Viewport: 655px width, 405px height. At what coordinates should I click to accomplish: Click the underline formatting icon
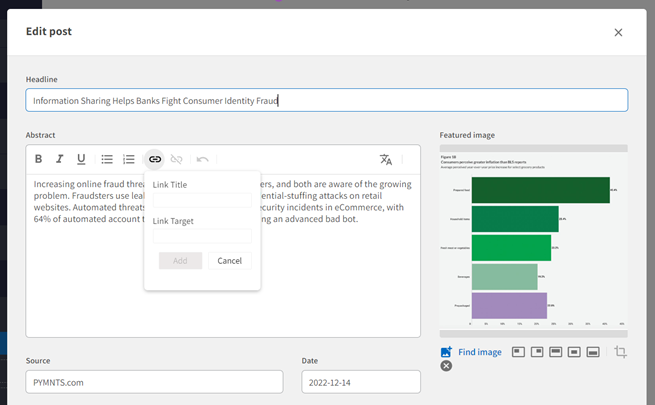(x=82, y=159)
